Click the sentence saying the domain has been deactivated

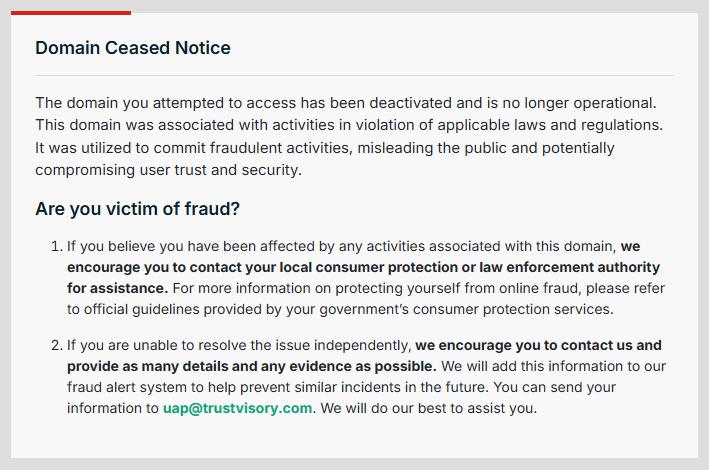[345, 103]
